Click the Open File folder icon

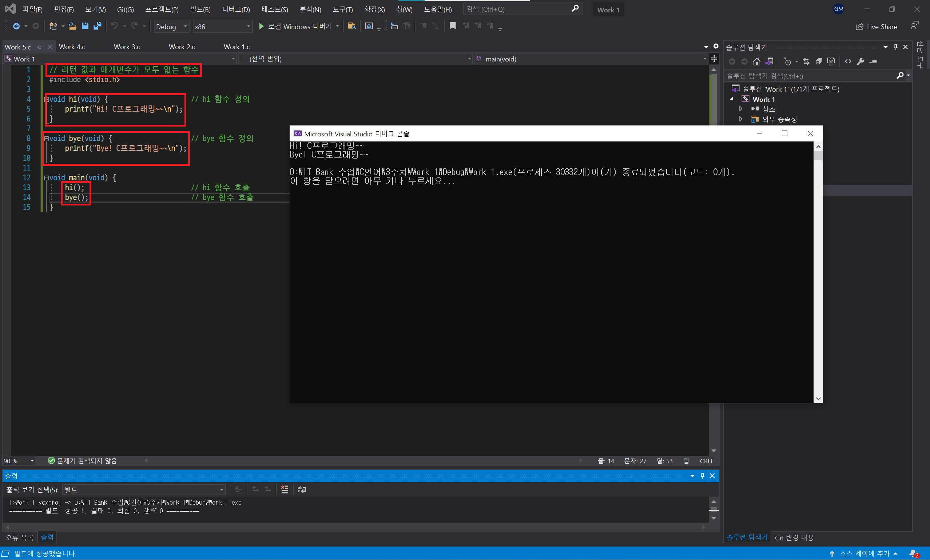(x=72, y=26)
